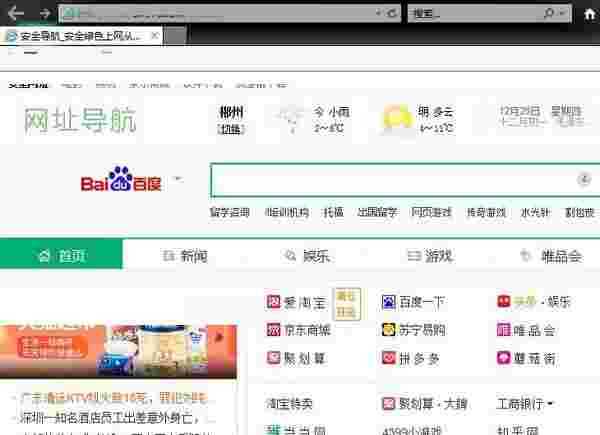600x435 pixels.
Task: Click the 拼多多 red icon
Action: [x=389, y=358]
